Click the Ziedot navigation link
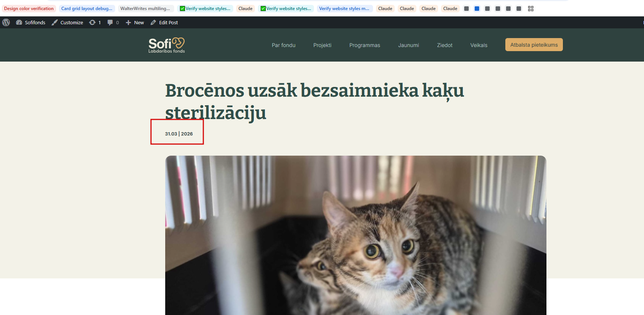The image size is (644, 315). (x=445, y=45)
